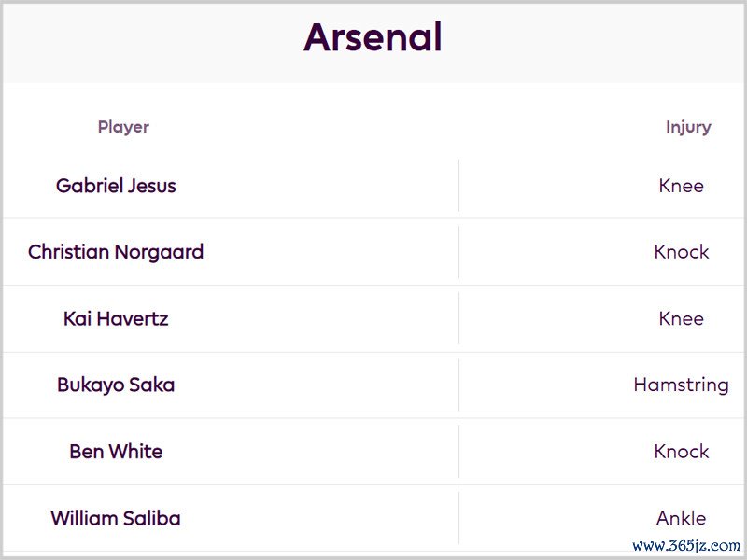This screenshot has height=560, width=747.
Task: Click Hamstring injury in Saka row
Action: [681, 385]
